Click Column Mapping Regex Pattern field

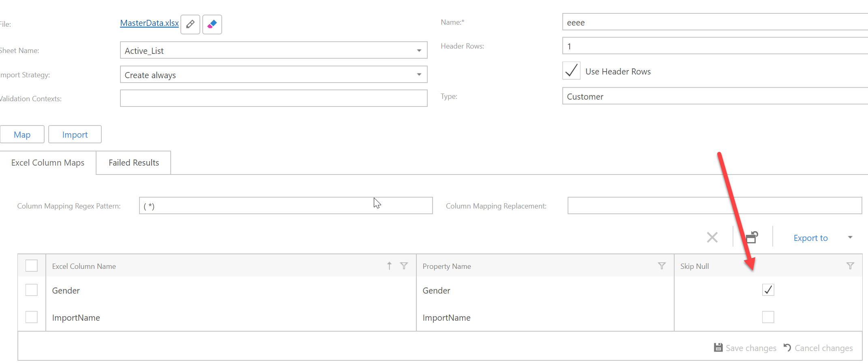286,206
